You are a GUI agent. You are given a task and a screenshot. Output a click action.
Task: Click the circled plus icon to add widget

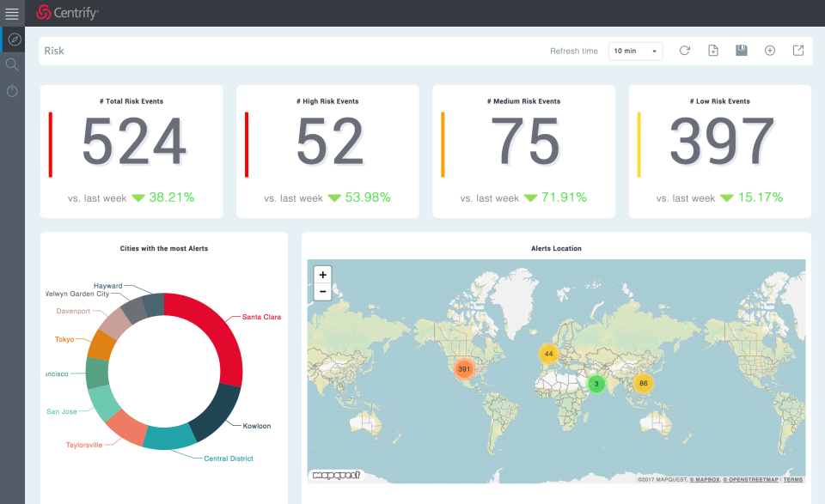pyautogui.click(x=769, y=51)
